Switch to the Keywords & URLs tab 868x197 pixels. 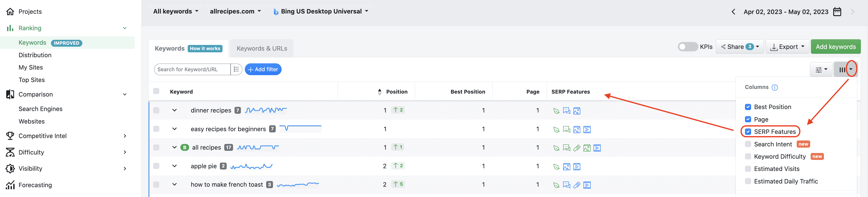[x=262, y=49]
